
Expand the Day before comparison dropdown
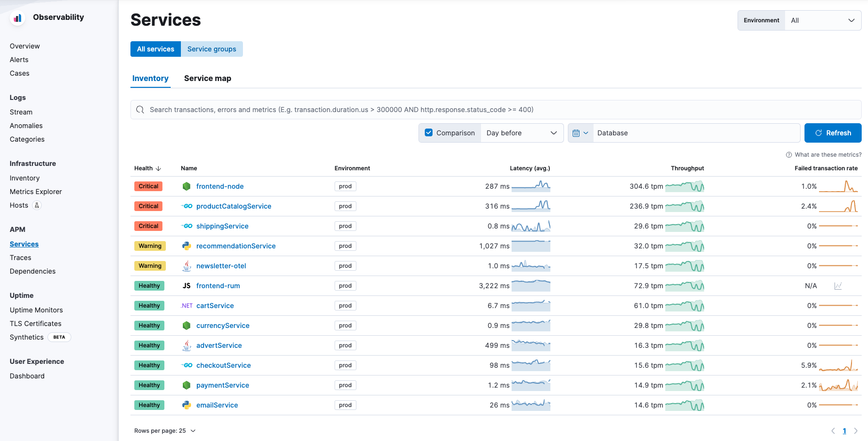(521, 133)
